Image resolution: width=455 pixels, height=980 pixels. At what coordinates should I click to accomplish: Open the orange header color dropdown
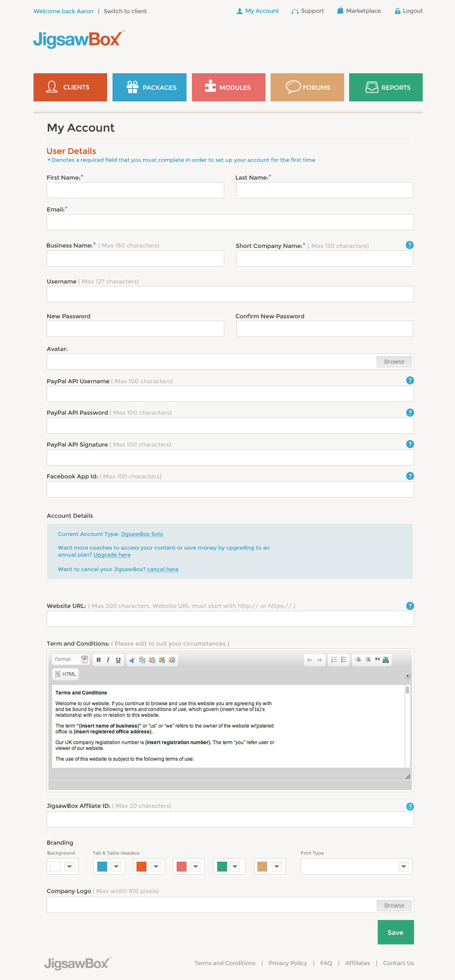click(156, 866)
